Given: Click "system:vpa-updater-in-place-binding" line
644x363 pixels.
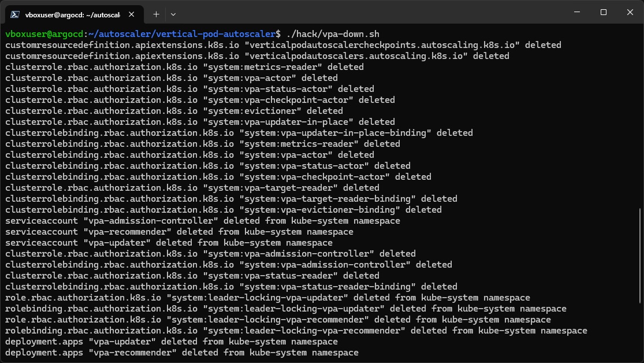Looking at the screenshot, I should coord(239,133).
